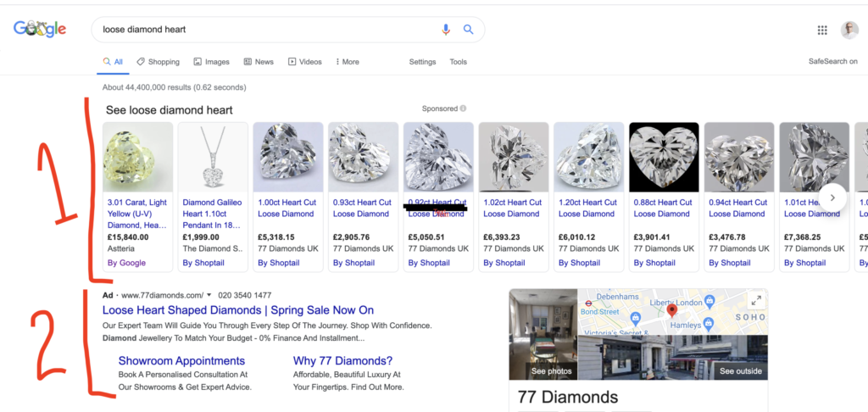Click the By Google link under Astteria
Viewport: 868px width, 412px height.
[127, 263]
